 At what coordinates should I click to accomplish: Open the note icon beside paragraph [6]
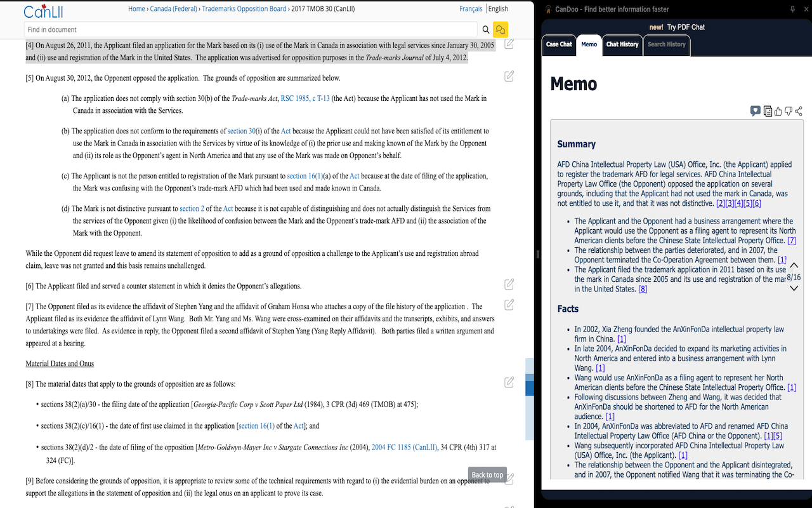click(509, 284)
